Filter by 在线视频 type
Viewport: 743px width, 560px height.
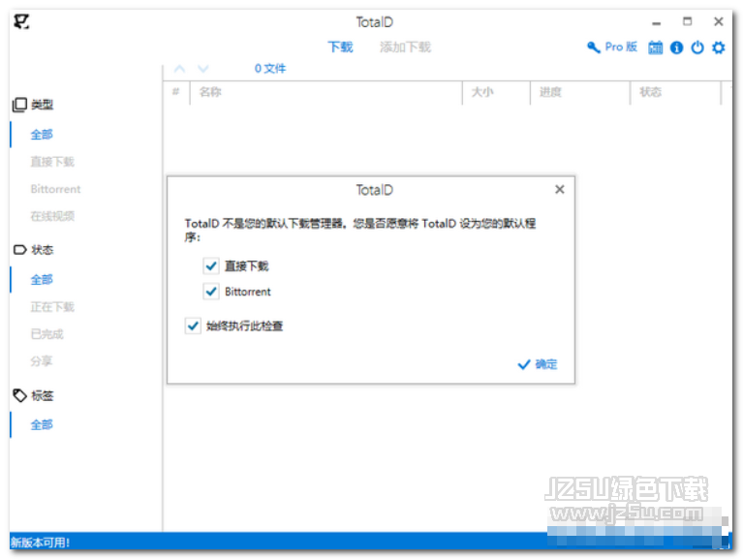(x=52, y=216)
